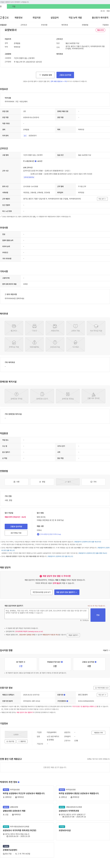The width and height of the screenshot is (110, 868).
Task: Open the 장애 새로고침 help link
Action: pyautogui.click(x=59, y=81)
